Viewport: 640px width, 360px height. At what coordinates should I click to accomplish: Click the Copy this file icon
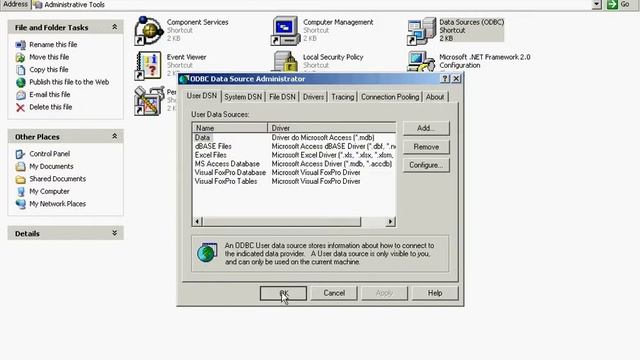click(x=20, y=70)
